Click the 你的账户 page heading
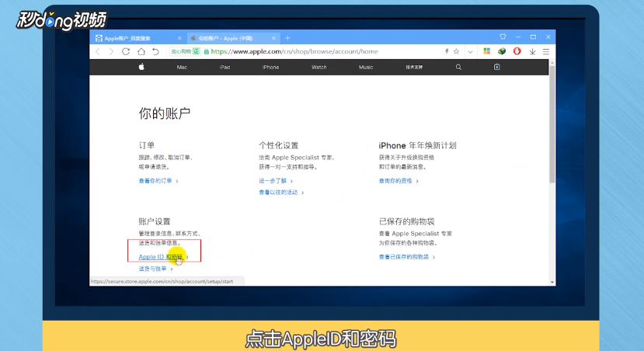Viewport: 644px width, 351px height. 164,113
